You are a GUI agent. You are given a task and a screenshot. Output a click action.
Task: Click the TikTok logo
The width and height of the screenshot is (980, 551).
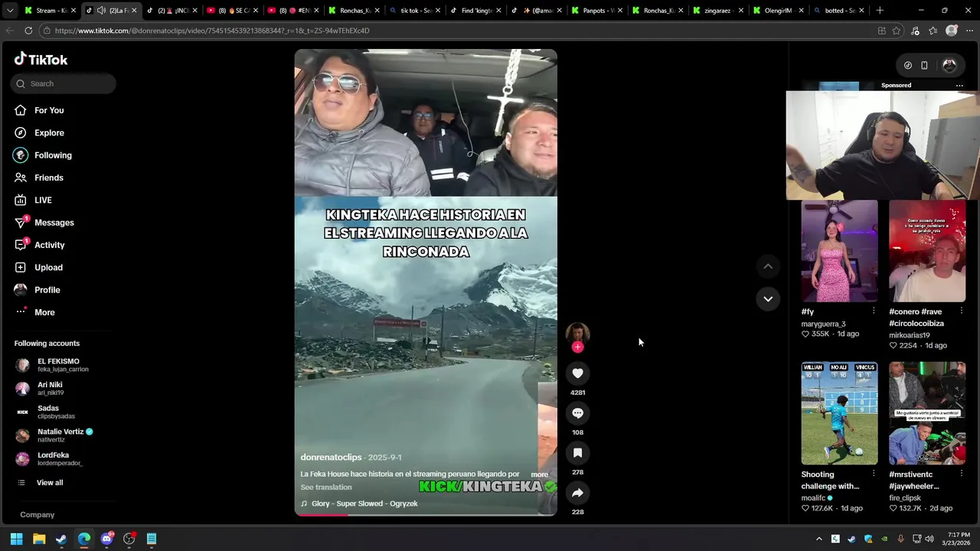pyautogui.click(x=41, y=60)
